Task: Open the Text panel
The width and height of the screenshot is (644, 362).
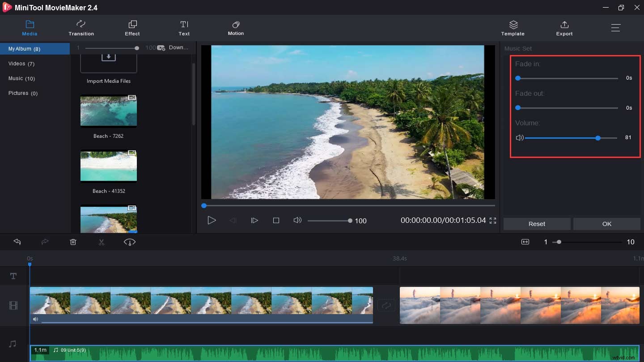Action: click(184, 28)
